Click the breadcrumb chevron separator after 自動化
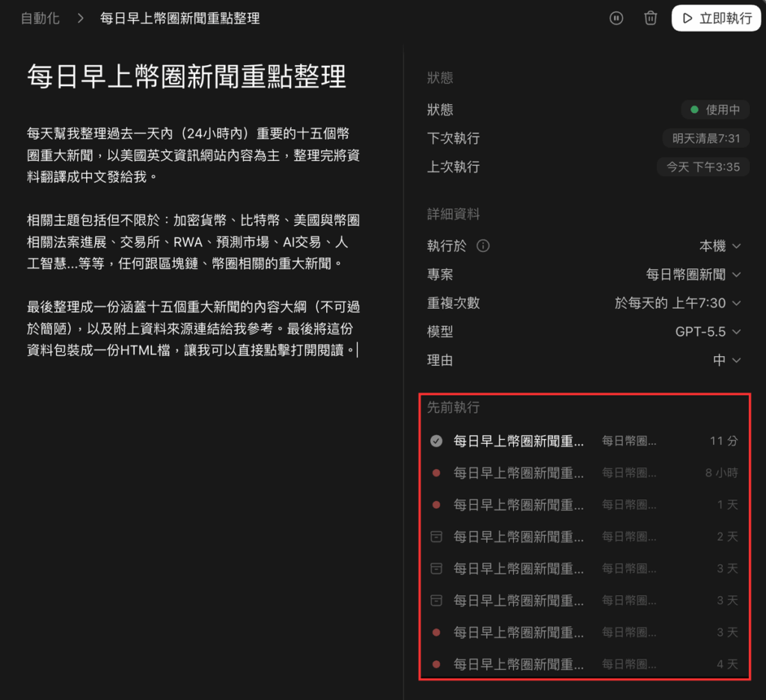The width and height of the screenshot is (766, 700). tap(81, 19)
